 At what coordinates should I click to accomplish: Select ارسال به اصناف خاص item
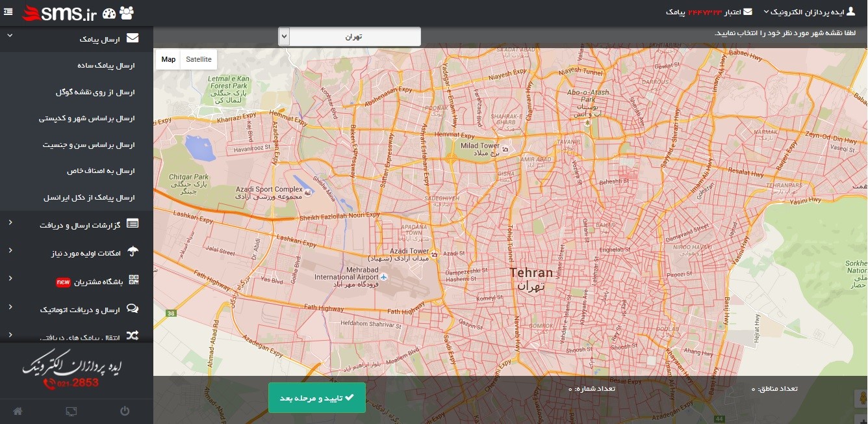pos(101,171)
